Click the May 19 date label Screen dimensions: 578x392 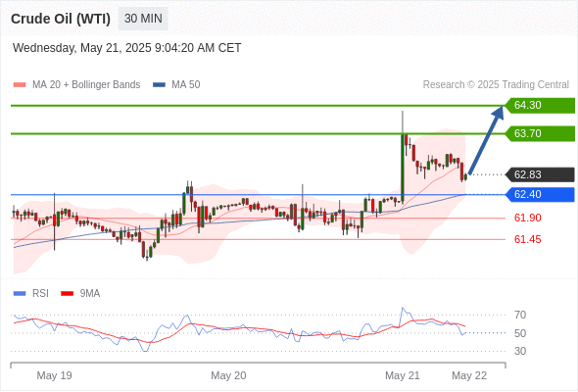tap(54, 375)
